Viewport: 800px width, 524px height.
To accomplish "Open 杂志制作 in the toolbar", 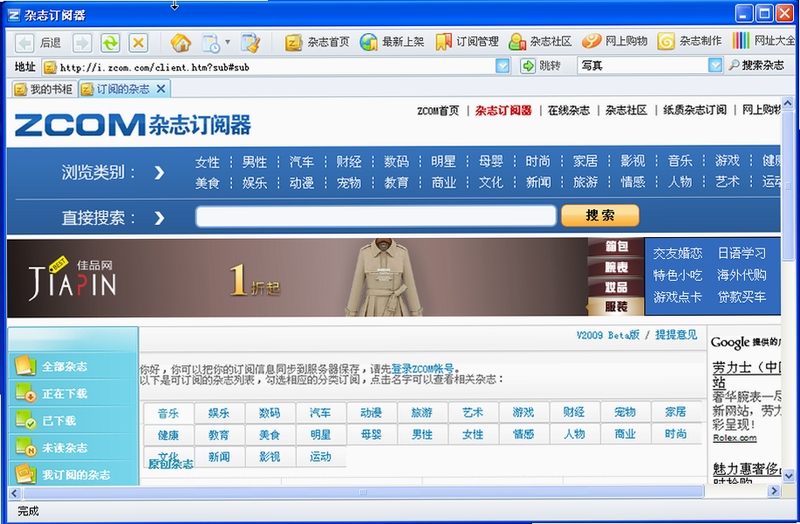I will coord(689,41).
